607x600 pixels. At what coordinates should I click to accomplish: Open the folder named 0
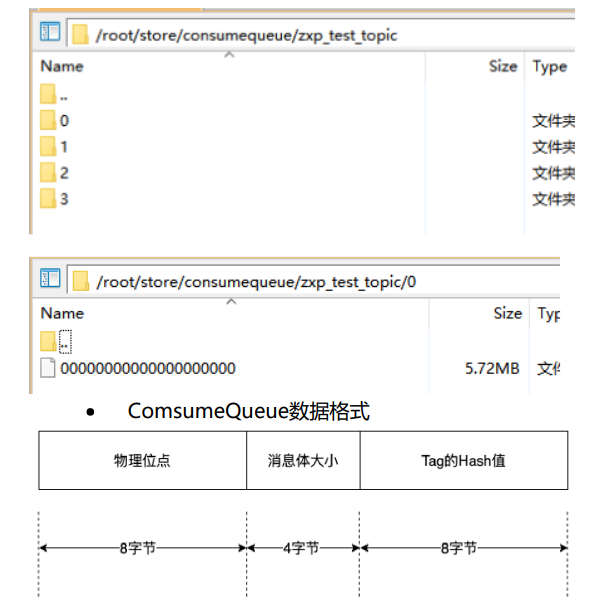64,121
